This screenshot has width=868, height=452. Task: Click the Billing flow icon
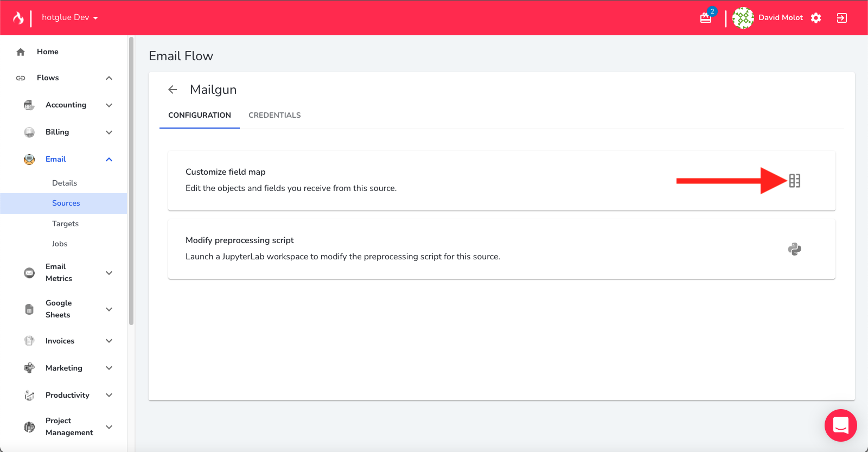click(29, 132)
